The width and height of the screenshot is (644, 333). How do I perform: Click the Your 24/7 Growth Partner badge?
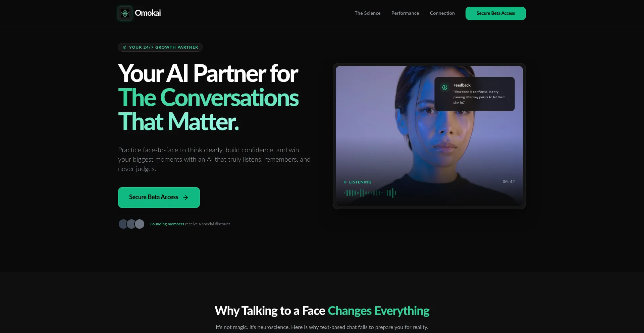[160, 47]
